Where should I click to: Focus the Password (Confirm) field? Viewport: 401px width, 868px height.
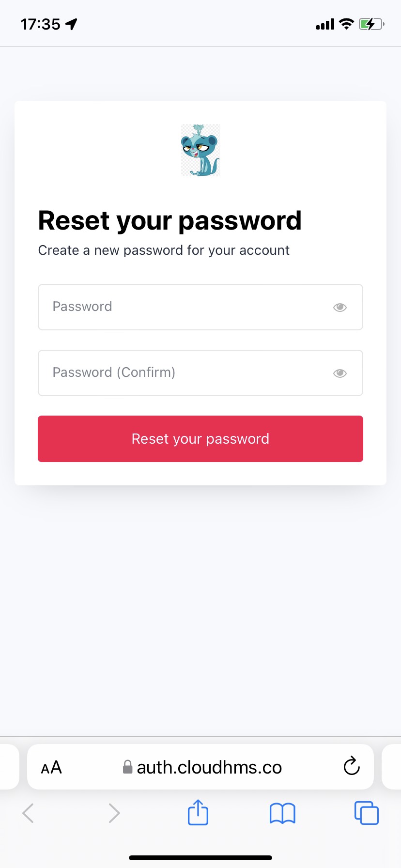184,373
